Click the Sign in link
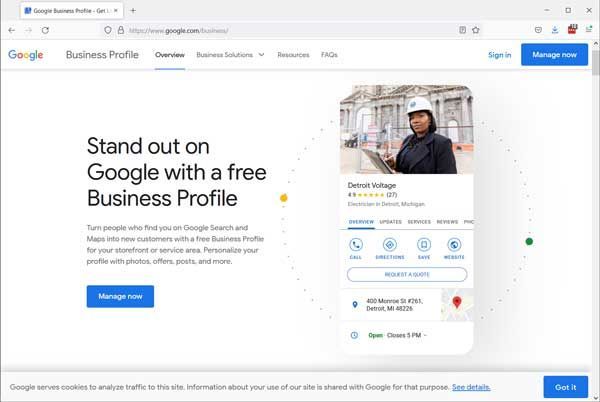 [499, 55]
